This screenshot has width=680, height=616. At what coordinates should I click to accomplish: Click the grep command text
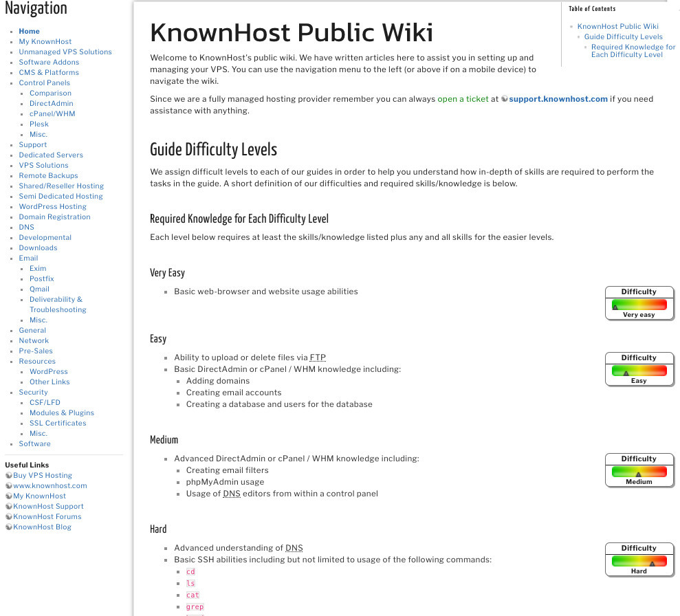(x=195, y=607)
